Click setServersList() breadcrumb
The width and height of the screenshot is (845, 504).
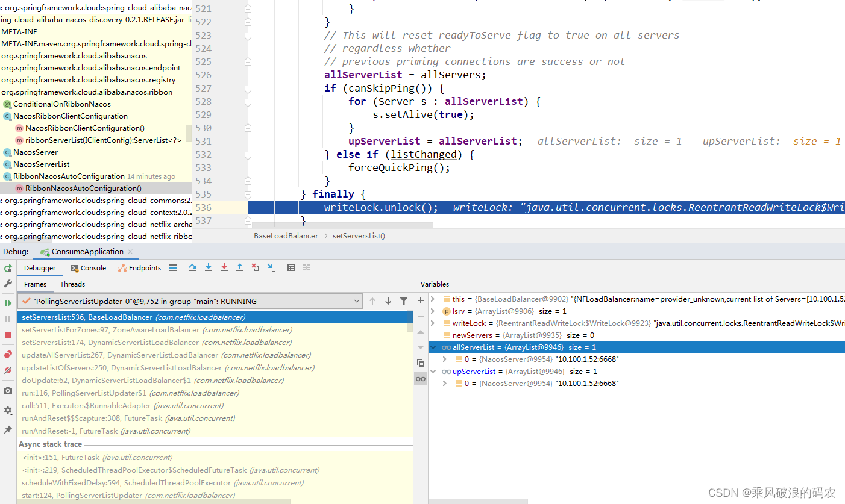(359, 236)
